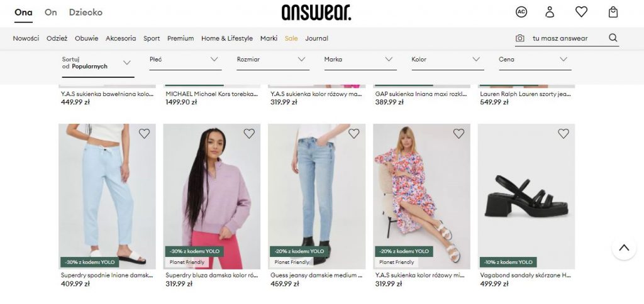The height and width of the screenshot is (304, 644).
Task: Switch to the On tab
Action: point(50,13)
